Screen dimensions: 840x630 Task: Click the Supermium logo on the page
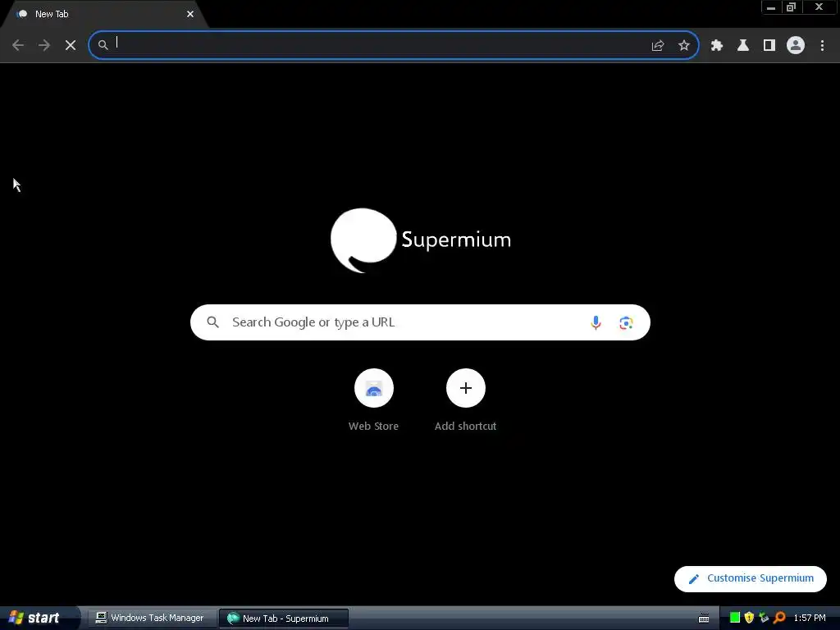[x=421, y=240]
